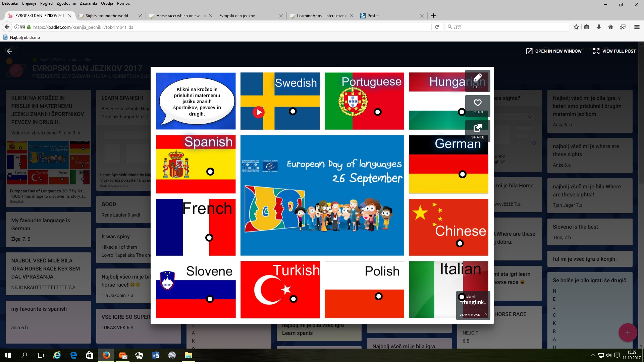Click the hotspot circle on Turkish flag
644x362 pixels.
pos(293,299)
